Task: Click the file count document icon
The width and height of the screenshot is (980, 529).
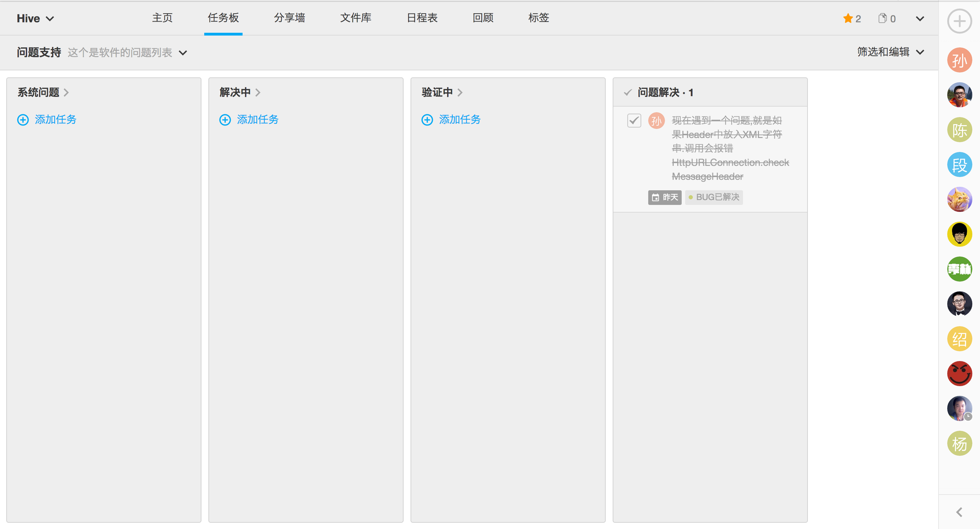Action: [882, 18]
